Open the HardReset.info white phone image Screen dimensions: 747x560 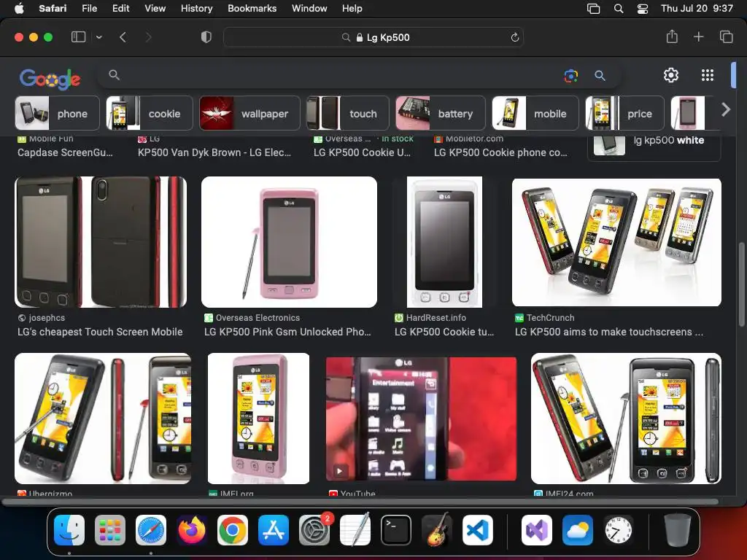click(x=444, y=242)
